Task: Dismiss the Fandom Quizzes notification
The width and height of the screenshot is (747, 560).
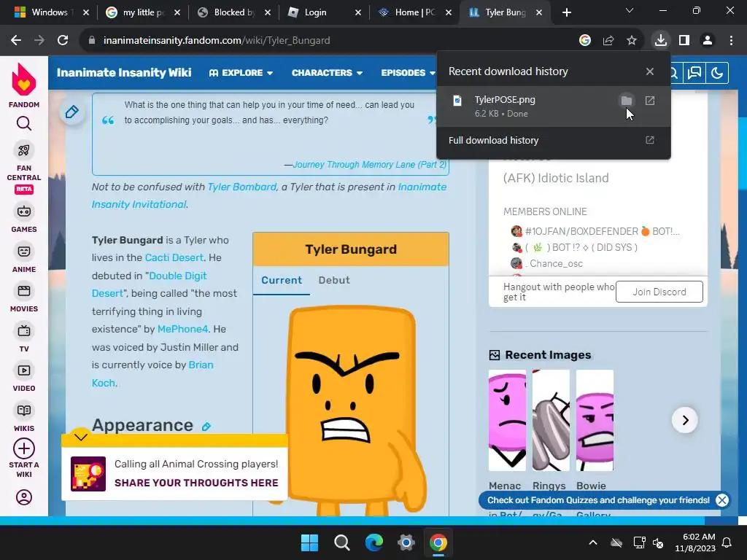Action: coord(722,500)
